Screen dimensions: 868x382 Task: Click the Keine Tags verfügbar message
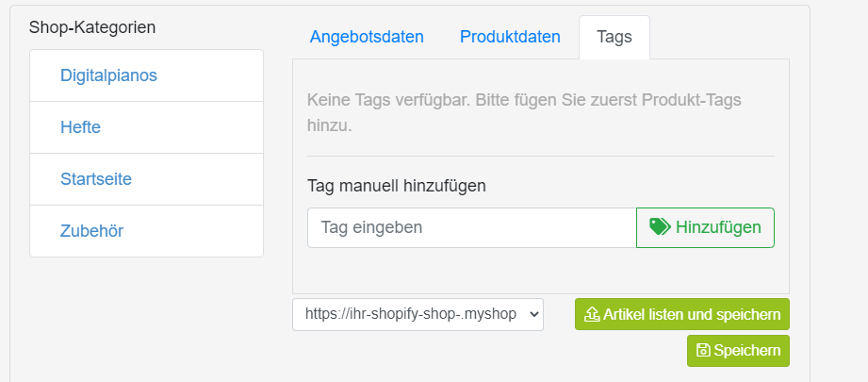tap(524, 113)
